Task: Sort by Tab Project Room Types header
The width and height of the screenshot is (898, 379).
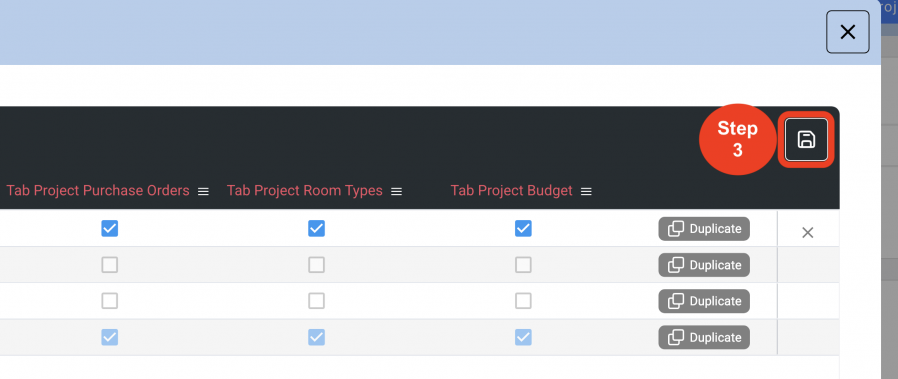Action: click(x=305, y=191)
